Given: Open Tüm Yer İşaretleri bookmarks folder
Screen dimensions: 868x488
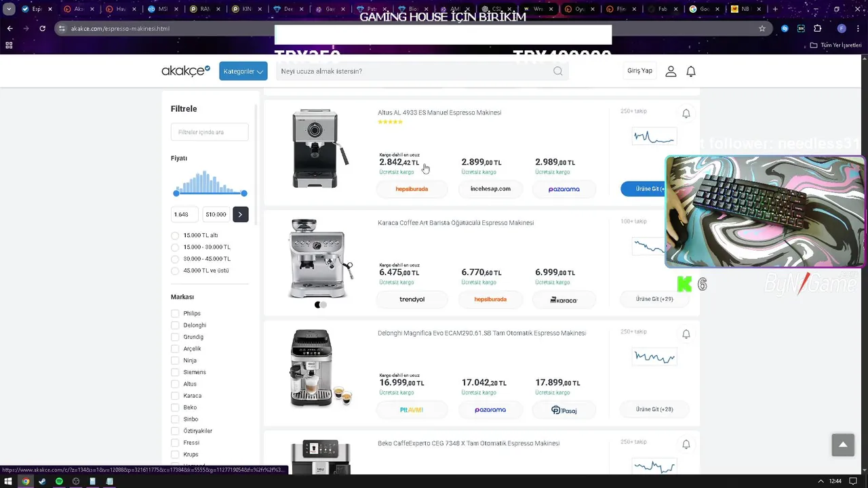Looking at the screenshot, I should [x=836, y=45].
